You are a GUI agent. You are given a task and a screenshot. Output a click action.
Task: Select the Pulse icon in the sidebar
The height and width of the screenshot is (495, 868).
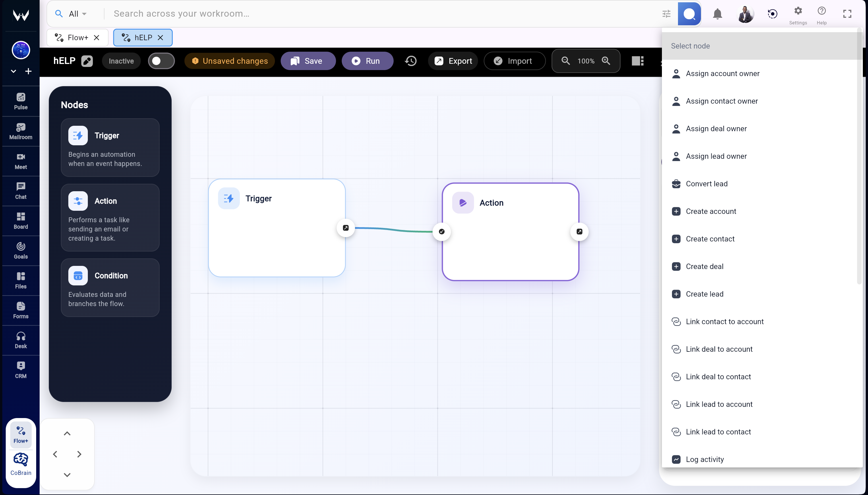(20, 100)
